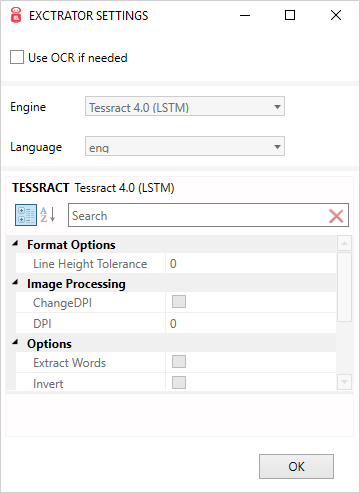Collapse the Options category
Screen dimensions: 360x493
[15, 342]
